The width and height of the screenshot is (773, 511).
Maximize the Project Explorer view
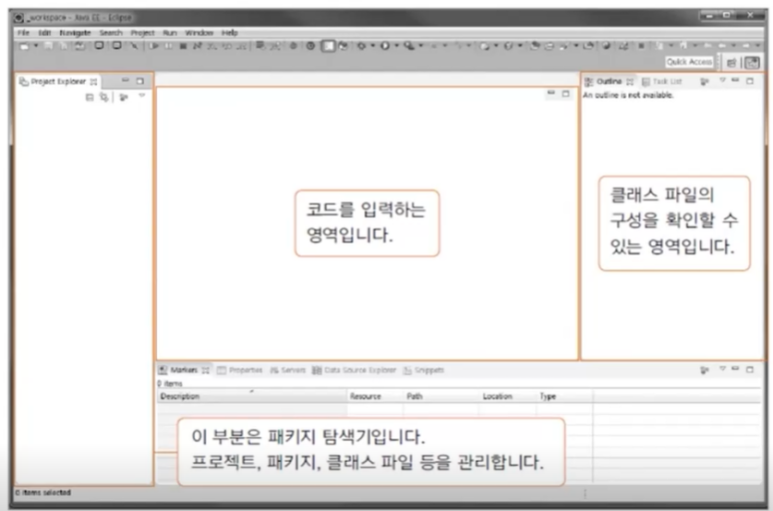click(140, 81)
